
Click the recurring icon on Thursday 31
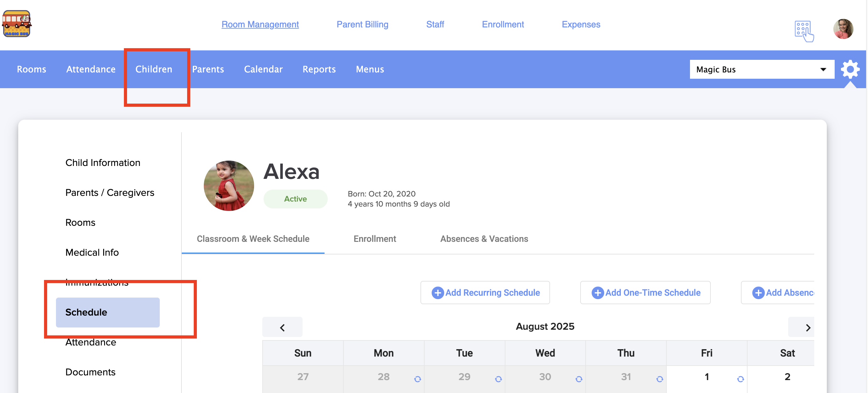click(659, 379)
